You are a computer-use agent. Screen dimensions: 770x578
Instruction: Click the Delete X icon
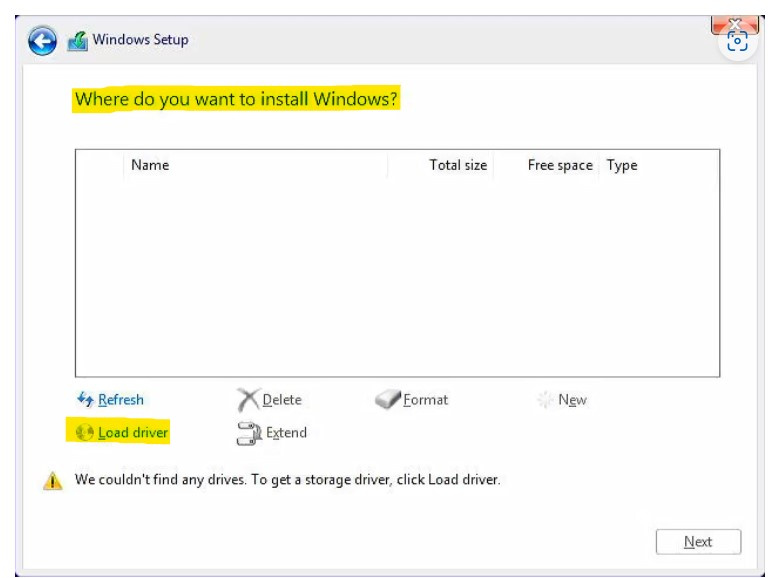click(248, 399)
